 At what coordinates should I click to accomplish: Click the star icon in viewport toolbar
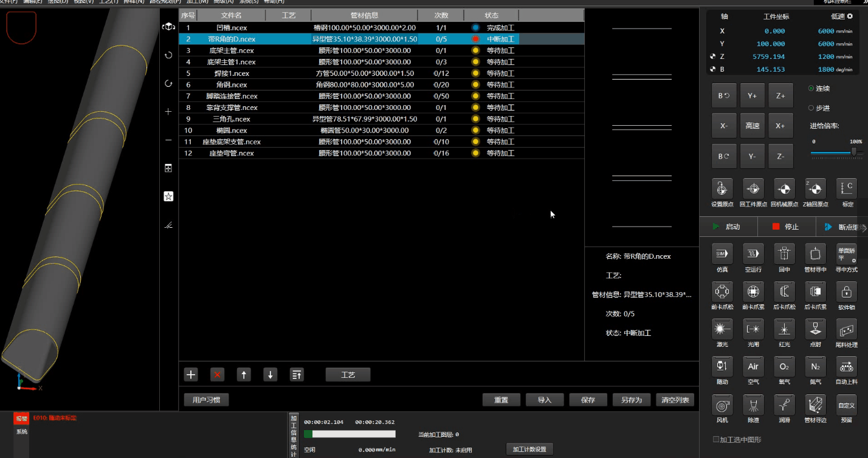pyautogui.click(x=168, y=197)
